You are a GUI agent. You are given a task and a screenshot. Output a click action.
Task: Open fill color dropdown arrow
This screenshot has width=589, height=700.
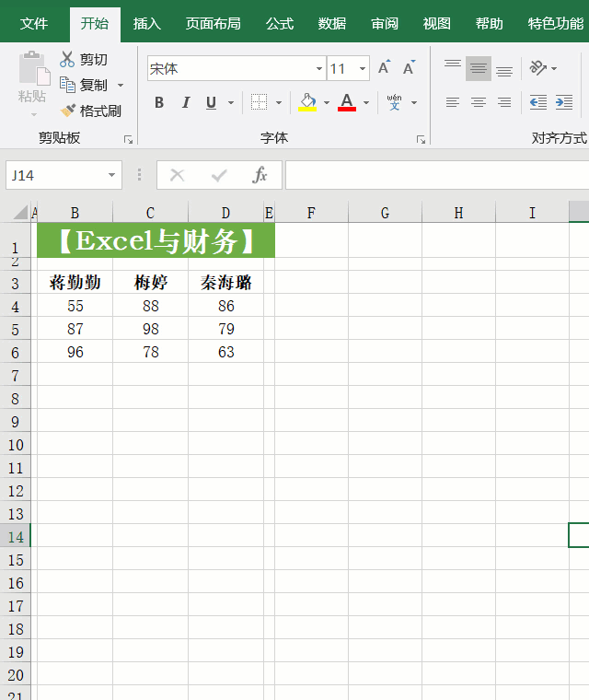click(327, 102)
